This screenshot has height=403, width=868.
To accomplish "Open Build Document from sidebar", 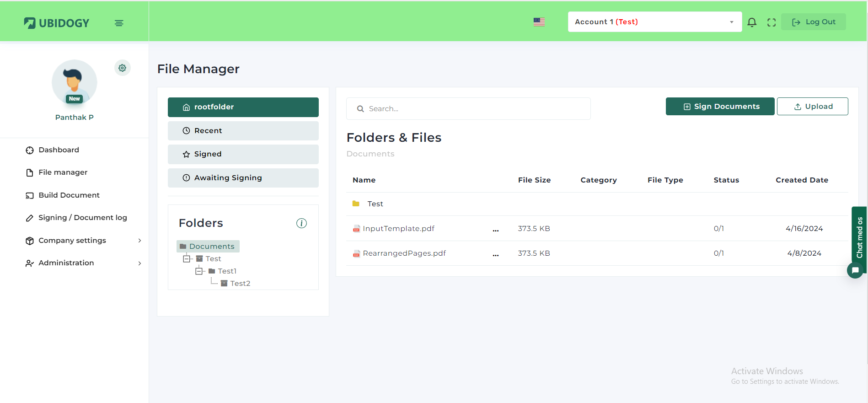I will 69,195.
